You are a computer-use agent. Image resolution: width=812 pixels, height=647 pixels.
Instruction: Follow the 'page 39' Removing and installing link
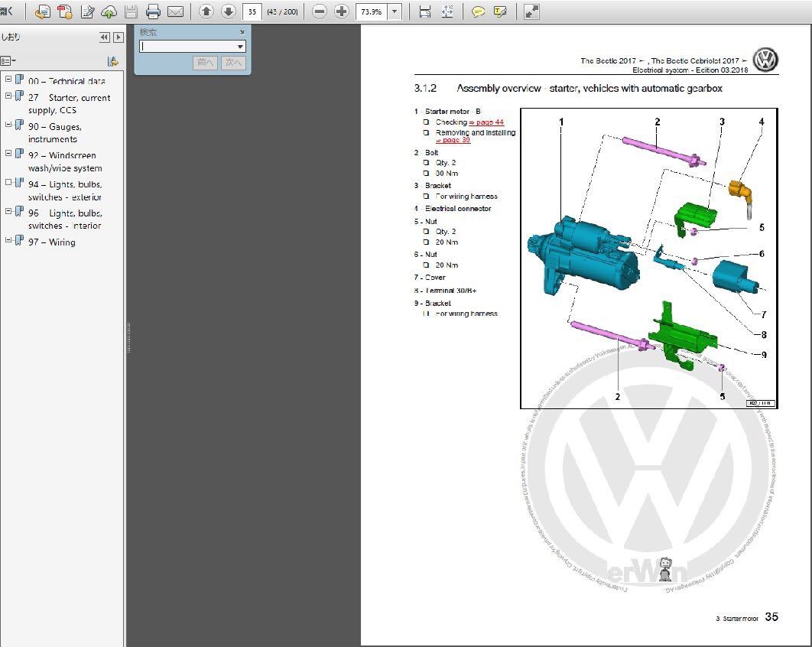[x=453, y=140]
